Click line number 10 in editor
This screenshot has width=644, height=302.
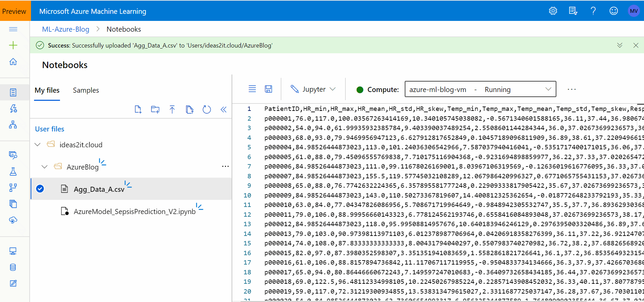[x=247, y=195]
